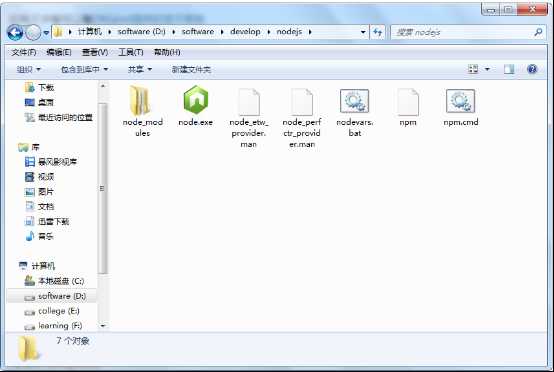Click the 新建文件夹 button
Screen dimensions: 554x372
tap(191, 69)
